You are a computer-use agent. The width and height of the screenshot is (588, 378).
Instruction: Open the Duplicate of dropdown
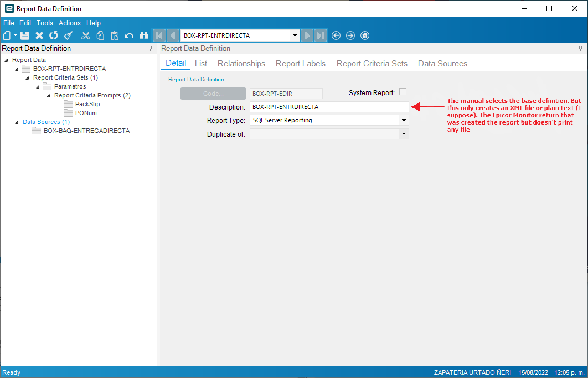(404, 134)
